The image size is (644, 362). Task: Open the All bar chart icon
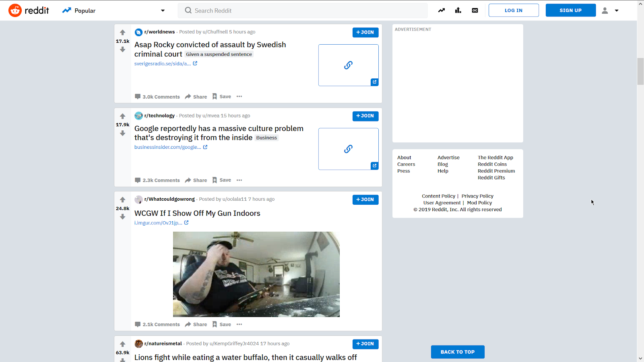tap(458, 10)
